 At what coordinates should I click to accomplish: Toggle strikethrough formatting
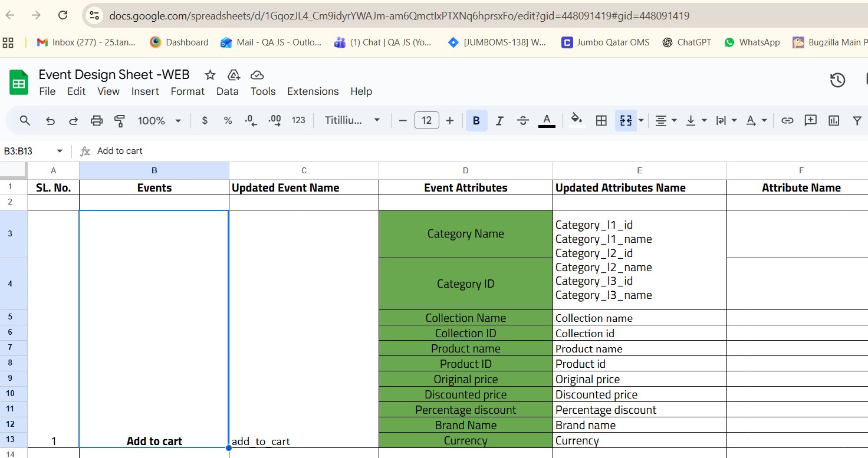coord(522,121)
